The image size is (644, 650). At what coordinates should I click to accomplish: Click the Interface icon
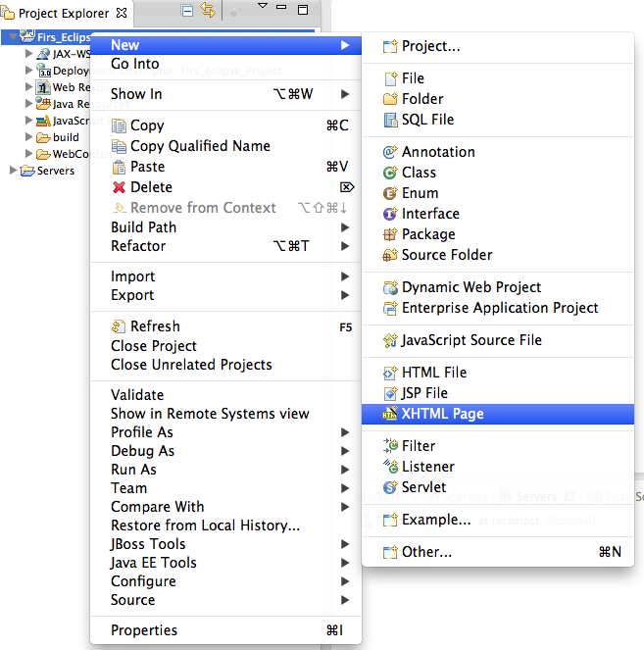390,214
